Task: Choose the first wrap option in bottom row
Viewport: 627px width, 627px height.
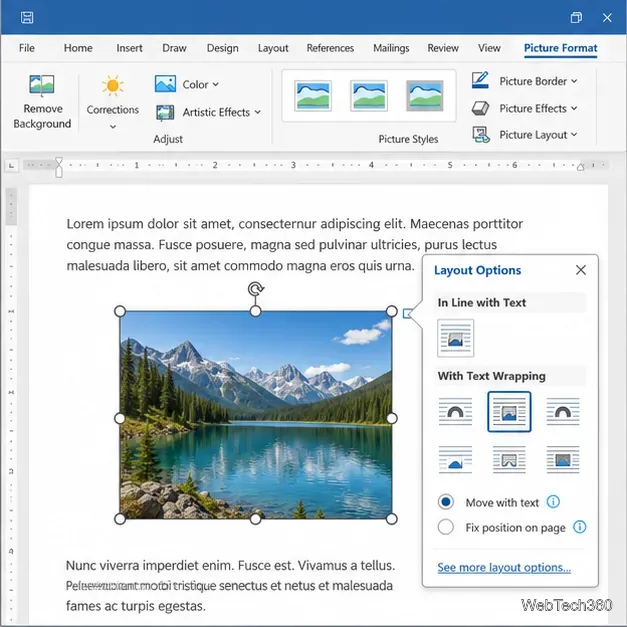Action: (x=455, y=460)
